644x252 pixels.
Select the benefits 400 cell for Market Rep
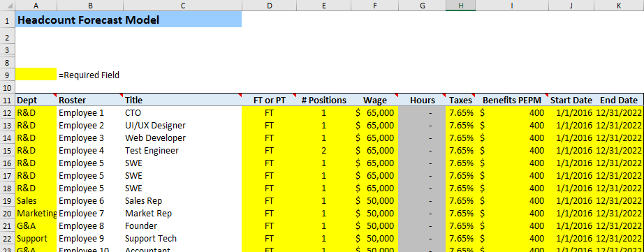[512, 214]
